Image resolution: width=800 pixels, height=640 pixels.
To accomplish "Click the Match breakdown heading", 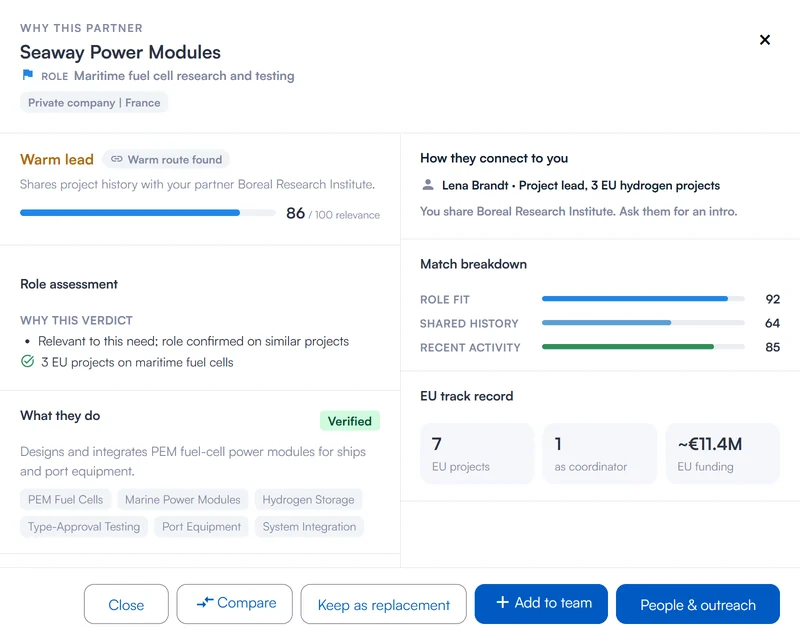I will click(x=473, y=264).
